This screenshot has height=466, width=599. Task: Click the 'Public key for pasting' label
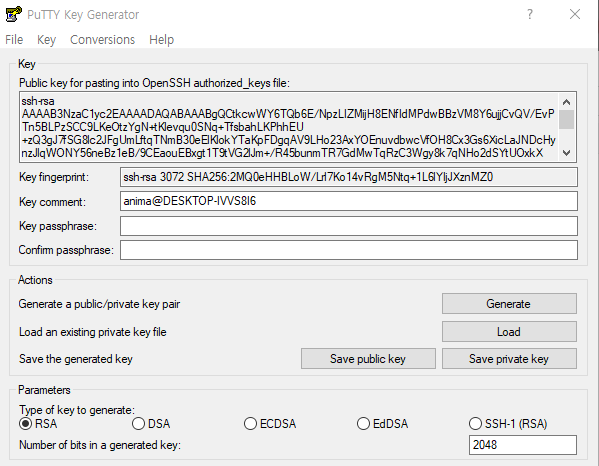pyautogui.click(x=154, y=83)
